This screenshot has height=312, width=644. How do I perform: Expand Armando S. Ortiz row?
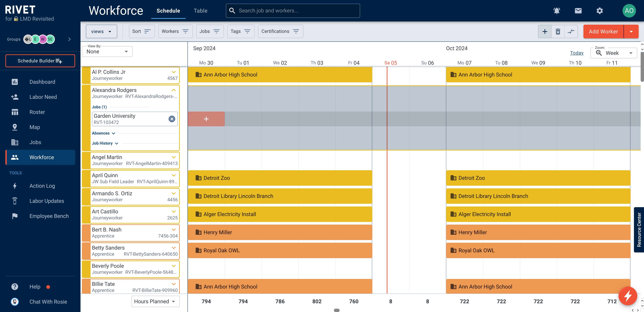pyautogui.click(x=174, y=194)
